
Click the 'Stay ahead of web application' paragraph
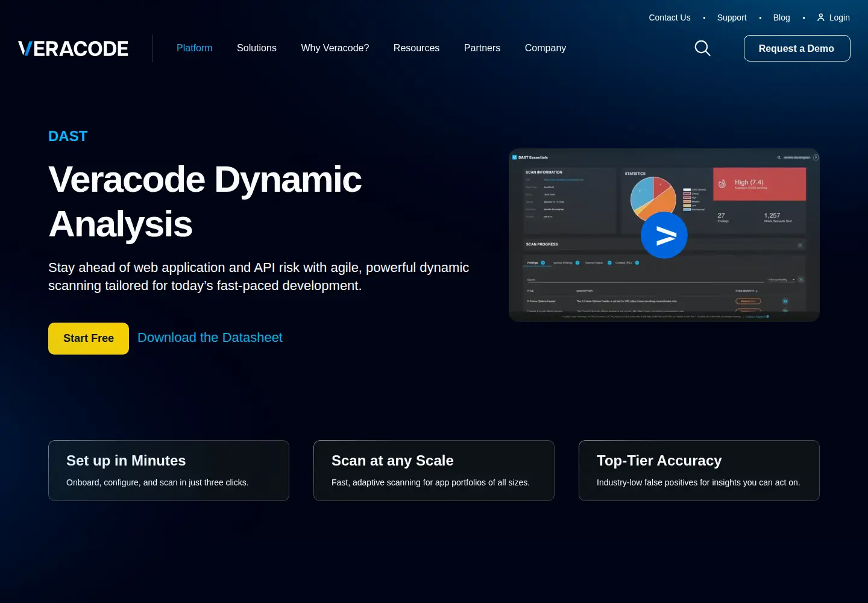(259, 276)
